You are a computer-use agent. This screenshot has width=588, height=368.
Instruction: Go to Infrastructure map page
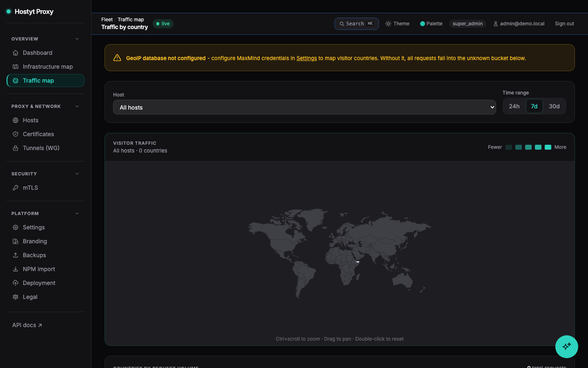click(x=45, y=67)
